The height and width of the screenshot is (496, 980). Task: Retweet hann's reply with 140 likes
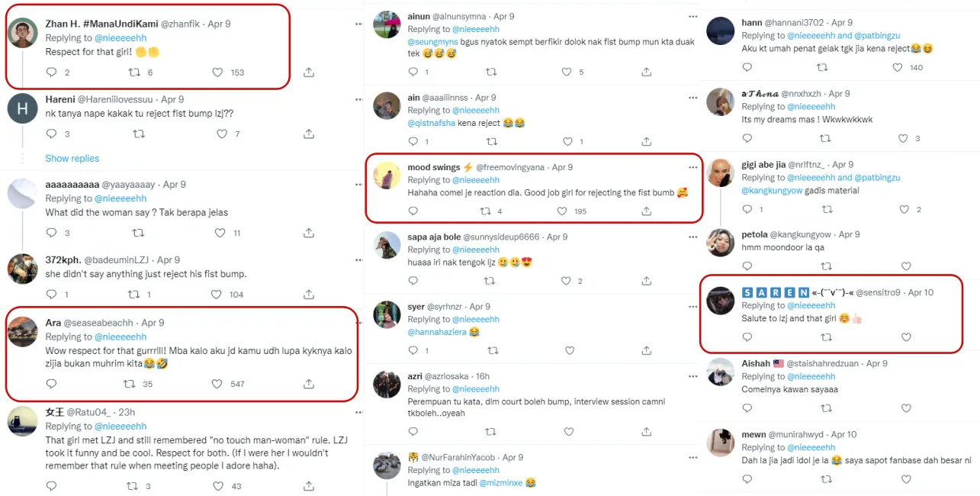(x=822, y=67)
